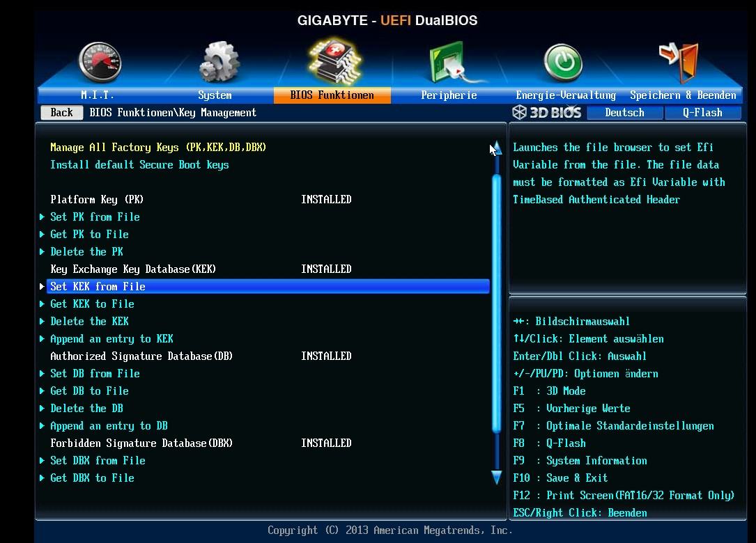Click the F8 : Q-Flash help hint

(549, 443)
